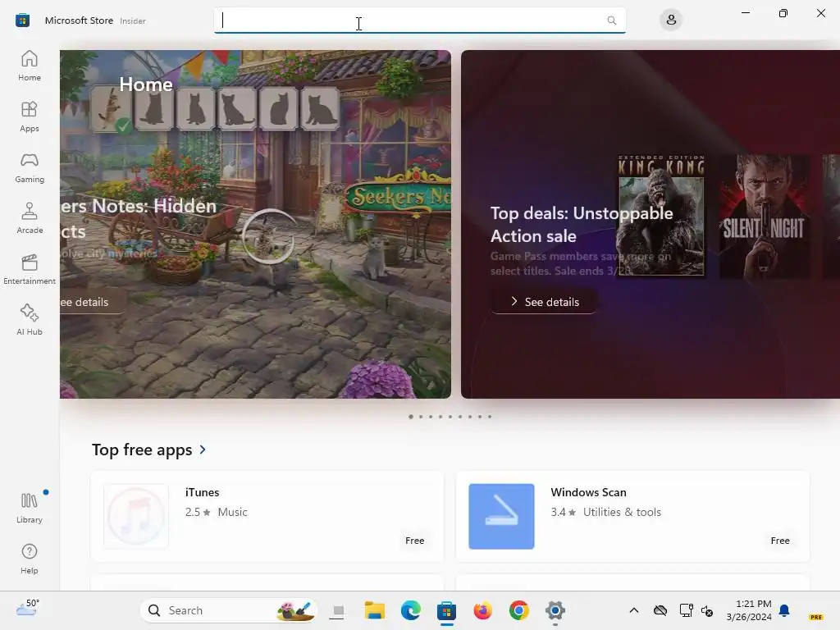
Task: Launch Google Chrome from the taskbar
Action: pos(518,610)
